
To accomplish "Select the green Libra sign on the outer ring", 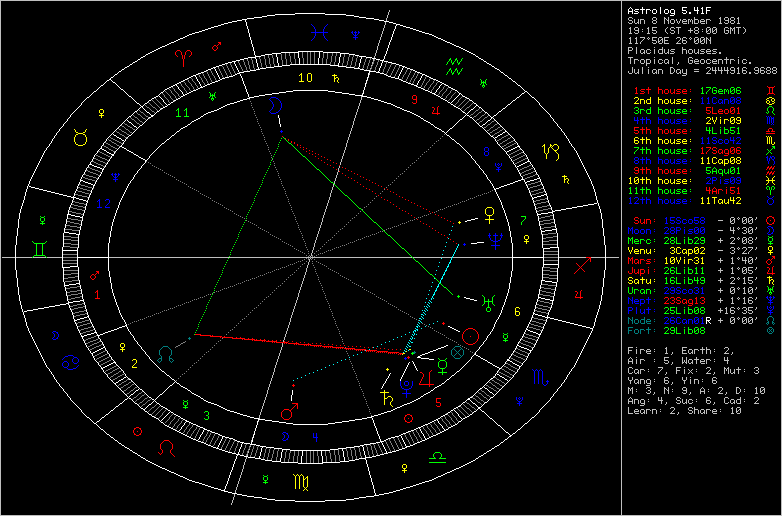I will point(437,458).
